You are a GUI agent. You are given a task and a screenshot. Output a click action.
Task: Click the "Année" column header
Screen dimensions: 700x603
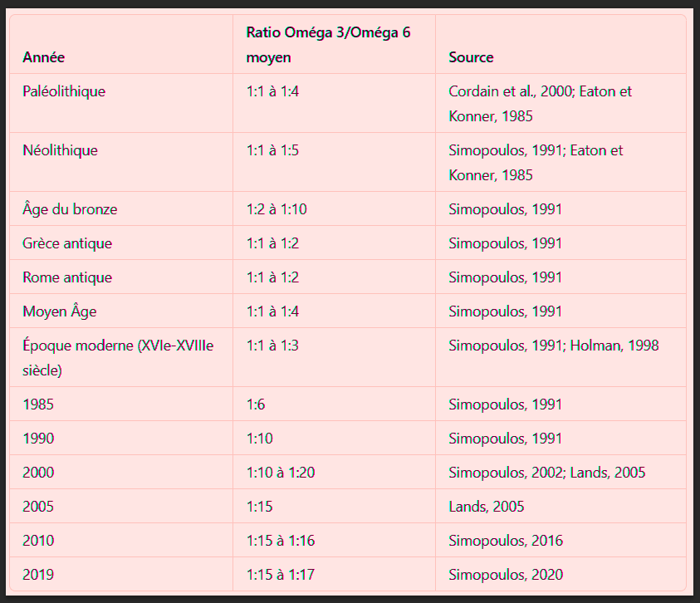coord(44,57)
